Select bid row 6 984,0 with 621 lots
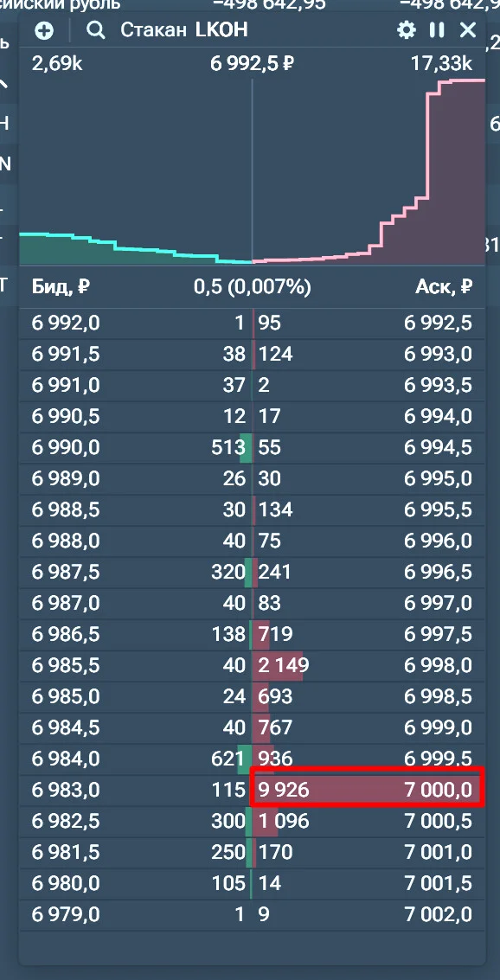This screenshot has height=980, width=500. pyautogui.click(x=136, y=759)
